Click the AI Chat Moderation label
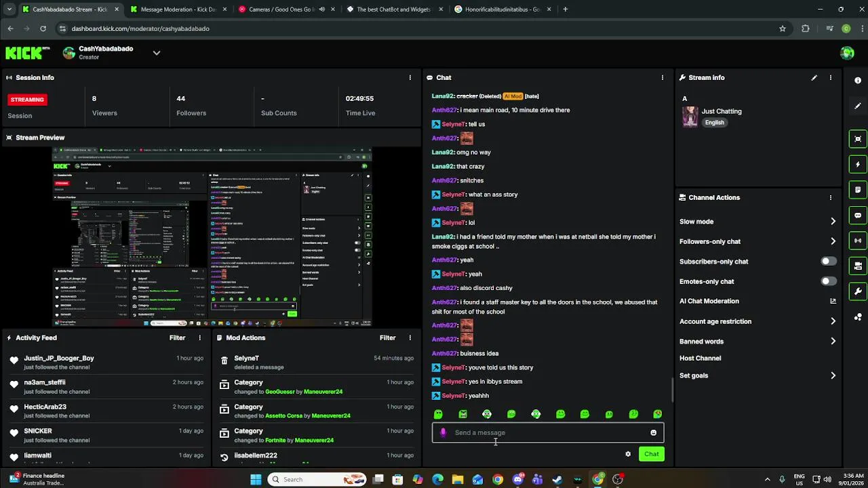The image size is (868, 488). coord(709,301)
